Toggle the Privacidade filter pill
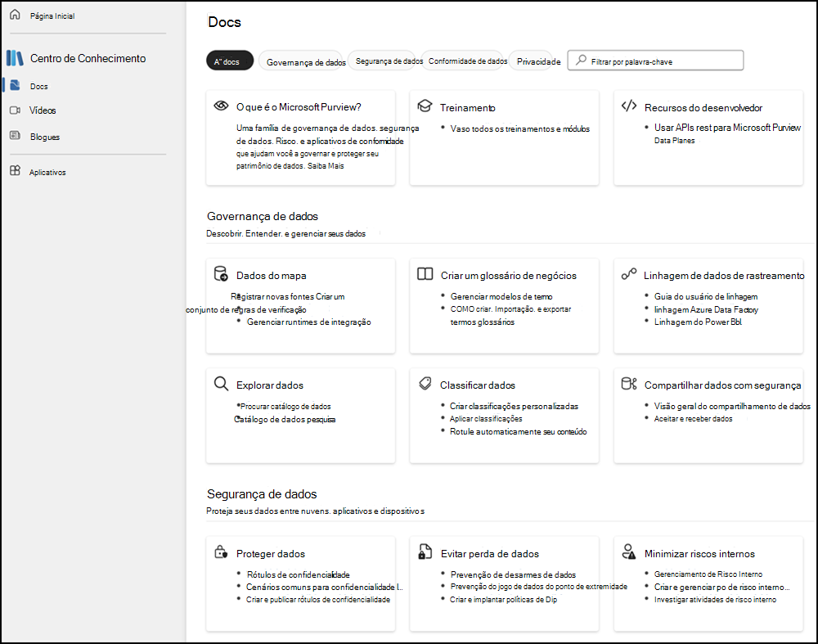This screenshot has width=818, height=644. click(535, 61)
